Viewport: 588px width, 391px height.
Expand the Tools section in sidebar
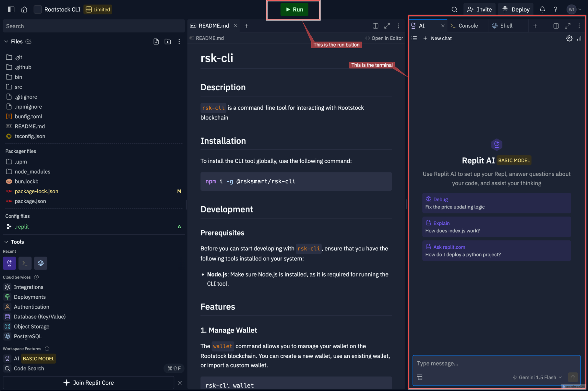point(6,241)
